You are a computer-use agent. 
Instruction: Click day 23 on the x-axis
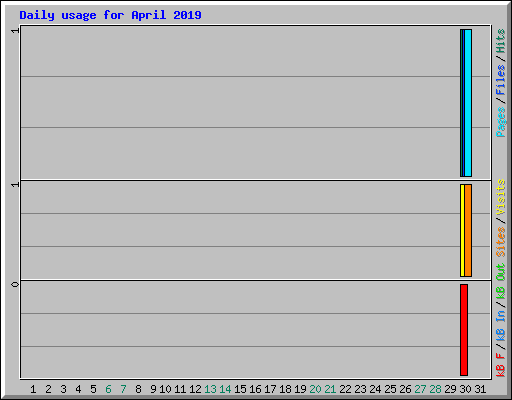click(x=360, y=389)
